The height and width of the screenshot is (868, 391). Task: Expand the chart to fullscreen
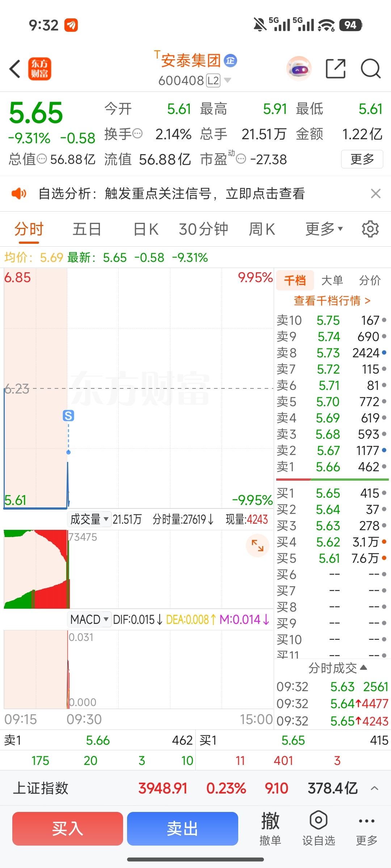pos(257,545)
